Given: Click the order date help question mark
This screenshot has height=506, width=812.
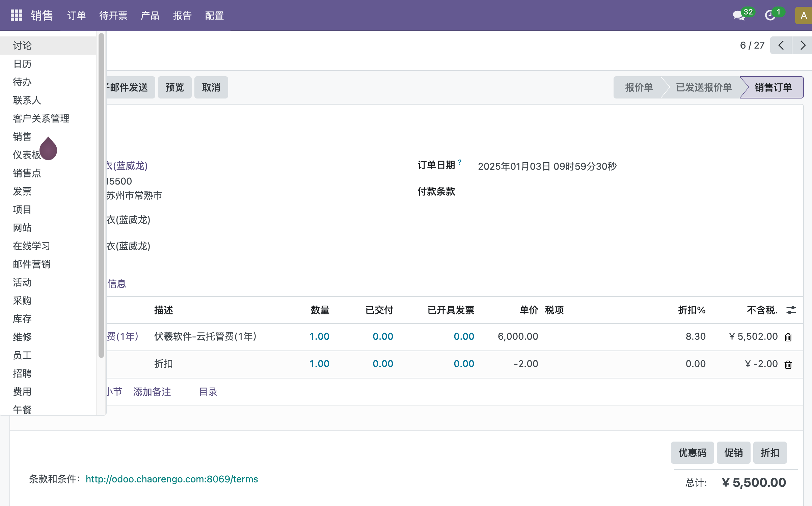Looking at the screenshot, I should point(460,162).
